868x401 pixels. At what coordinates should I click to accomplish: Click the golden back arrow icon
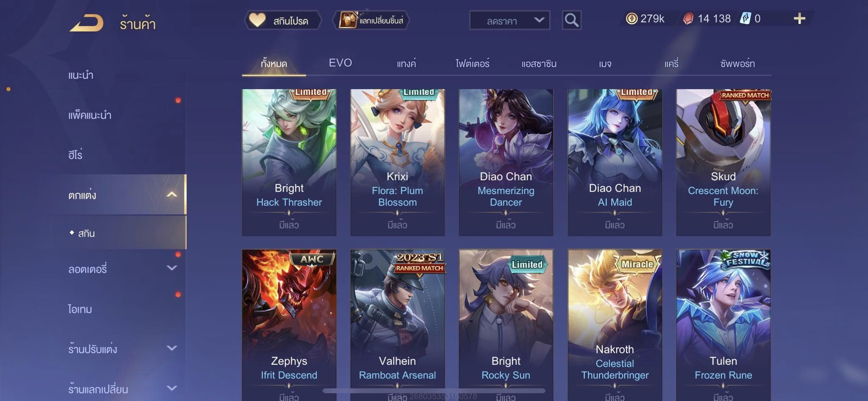[86, 22]
